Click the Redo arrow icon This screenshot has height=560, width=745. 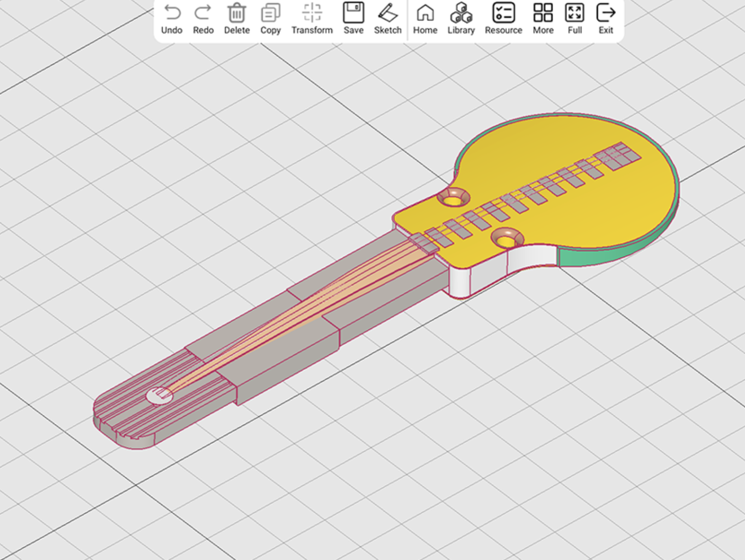coord(203,13)
